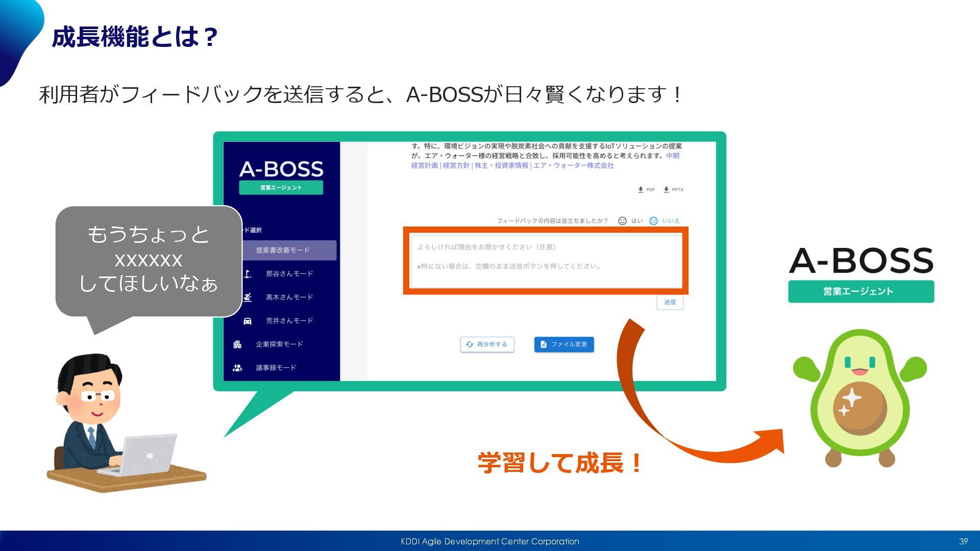Click the slide title 成長機能とは？
Viewport: 980px width, 551px height.
(135, 37)
